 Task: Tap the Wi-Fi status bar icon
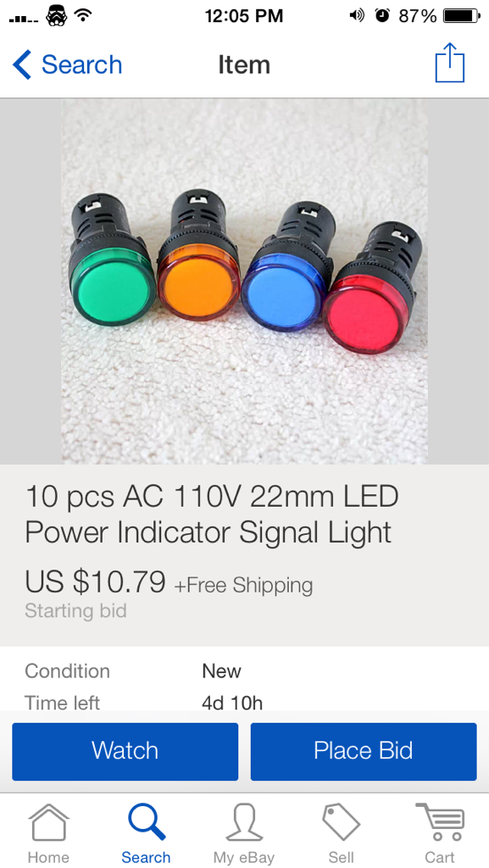pos(84,15)
